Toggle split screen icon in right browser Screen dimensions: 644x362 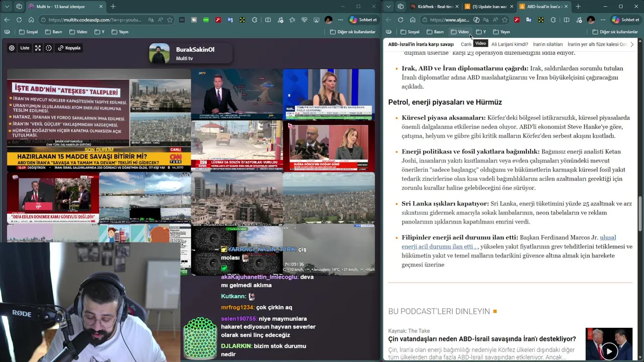pyautogui.click(x=566, y=20)
